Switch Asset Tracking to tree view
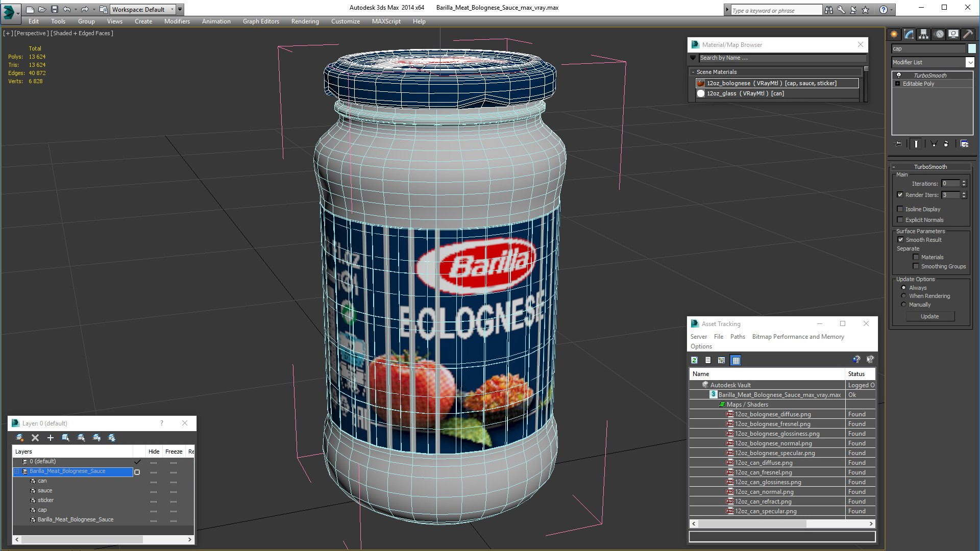This screenshot has height=551, width=980. click(x=721, y=360)
